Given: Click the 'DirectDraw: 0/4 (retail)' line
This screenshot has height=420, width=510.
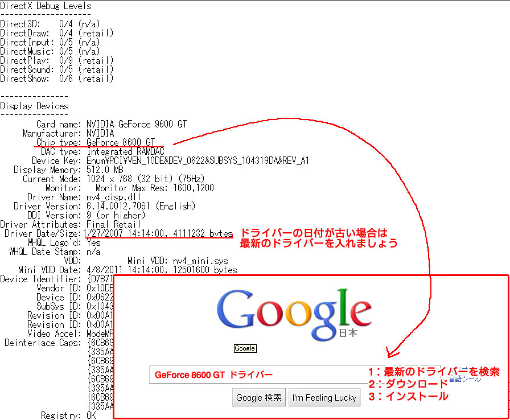Looking at the screenshot, I should click(x=56, y=33).
